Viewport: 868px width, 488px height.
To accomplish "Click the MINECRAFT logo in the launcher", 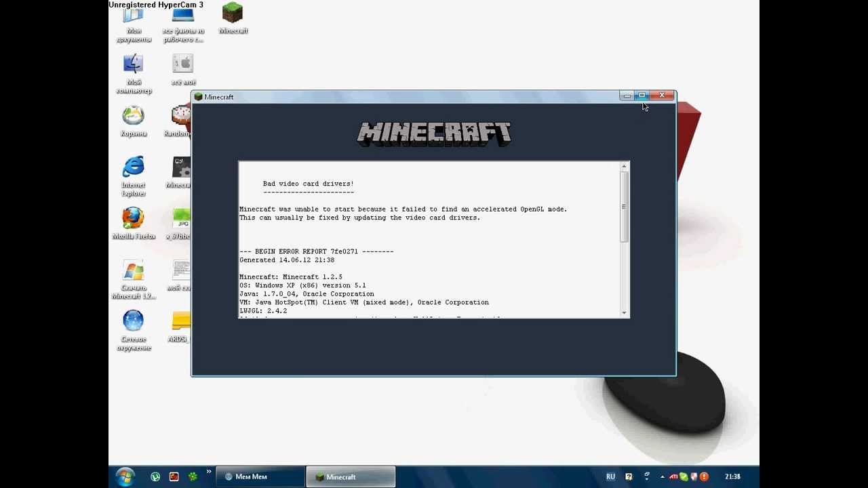I will [x=434, y=134].
